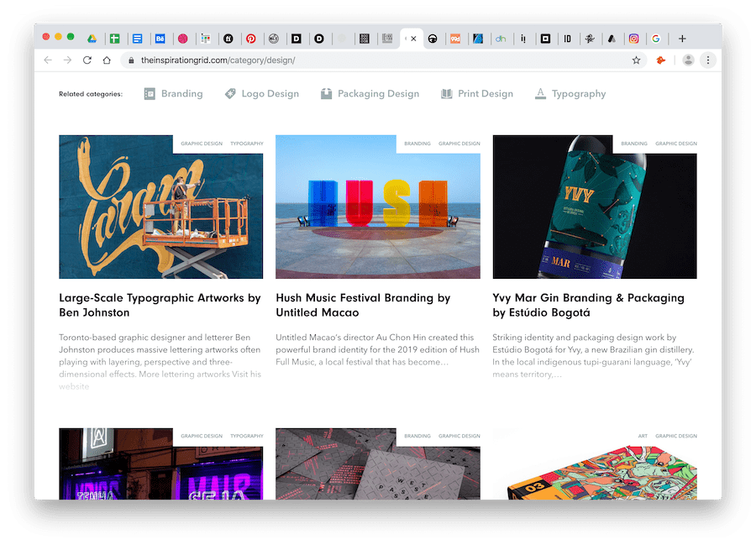This screenshot has width=756, height=545.
Task: Click Art tag on the illustrated box card
Action: [643, 436]
